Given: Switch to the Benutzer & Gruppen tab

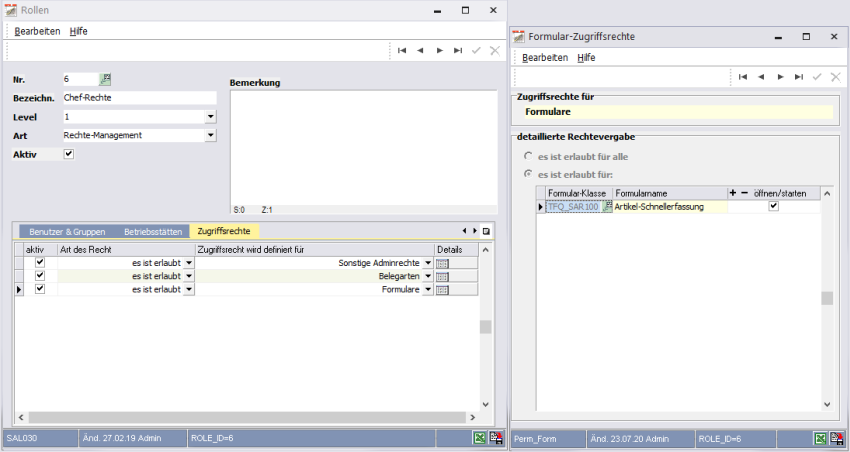Looking at the screenshot, I should [x=65, y=231].
